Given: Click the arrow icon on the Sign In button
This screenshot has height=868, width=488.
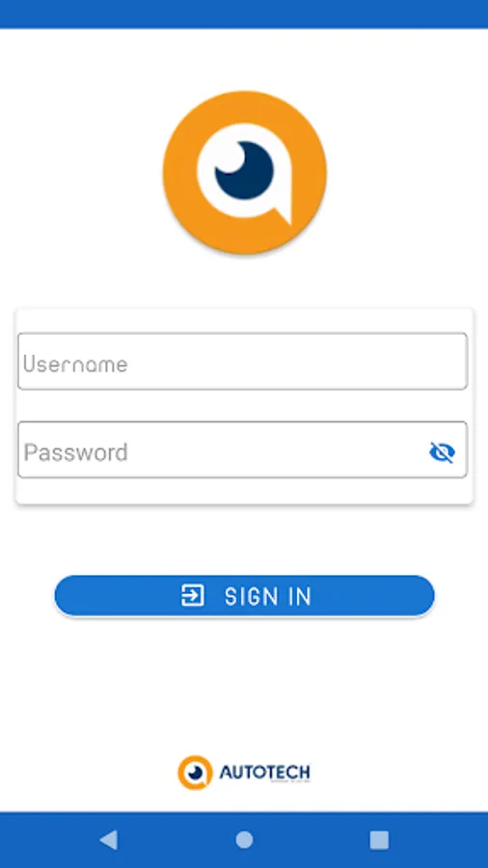Looking at the screenshot, I should pyautogui.click(x=193, y=596).
